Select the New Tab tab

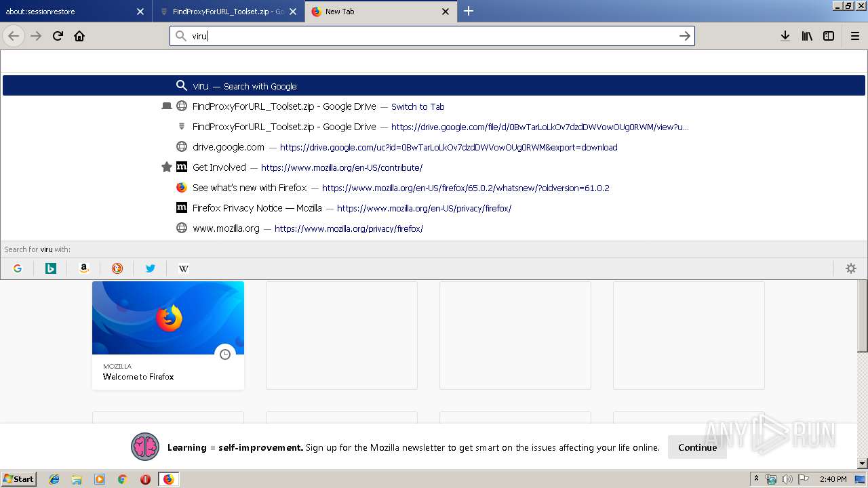pyautogui.click(x=381, y=12)
